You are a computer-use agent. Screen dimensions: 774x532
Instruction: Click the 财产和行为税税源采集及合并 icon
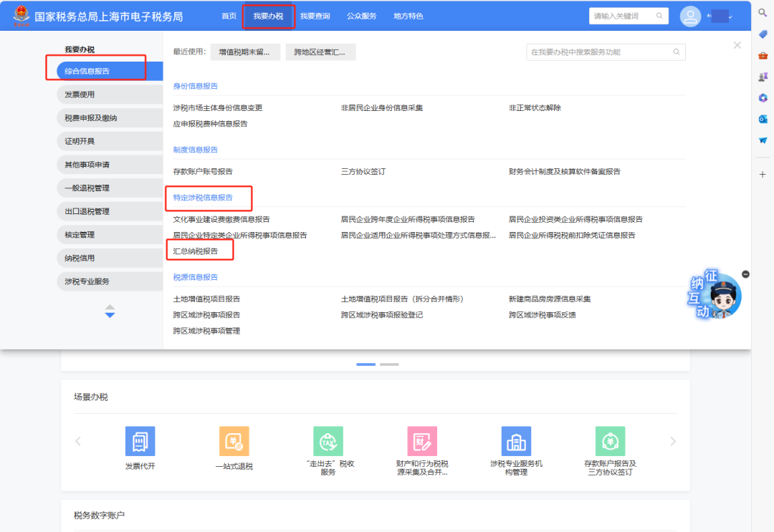click(x=422, y=441)
